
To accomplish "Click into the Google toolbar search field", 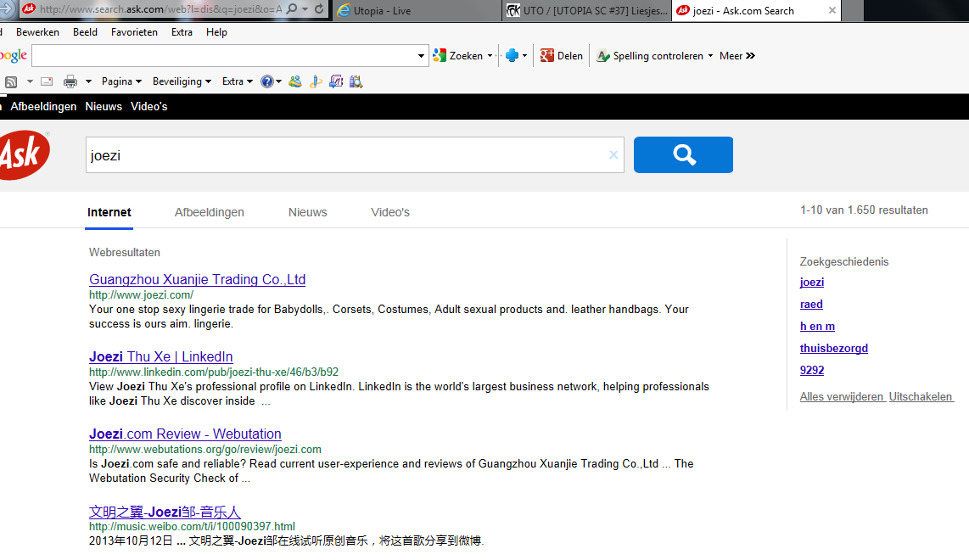I will point(224,56).
